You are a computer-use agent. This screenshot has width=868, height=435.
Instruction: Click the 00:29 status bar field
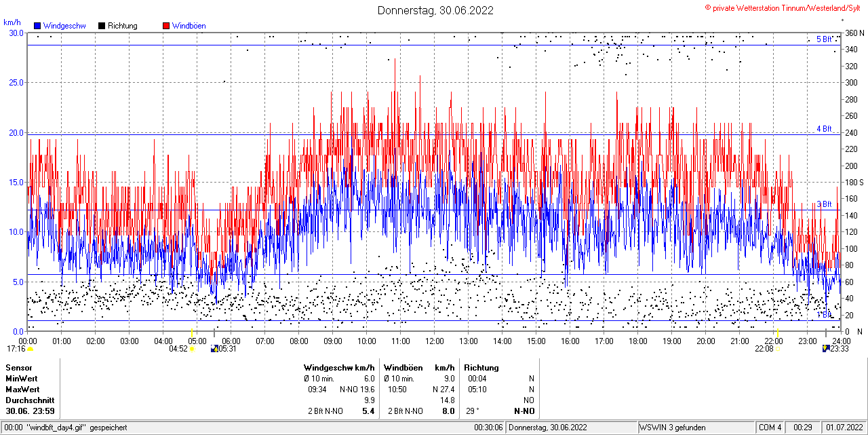(803, 428)
